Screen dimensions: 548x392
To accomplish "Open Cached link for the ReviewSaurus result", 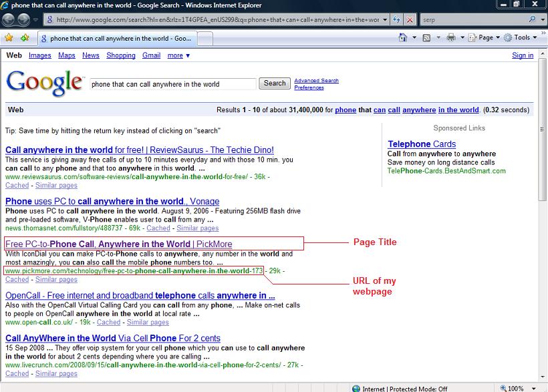I will pyautogui.click(x=17, y=185).
